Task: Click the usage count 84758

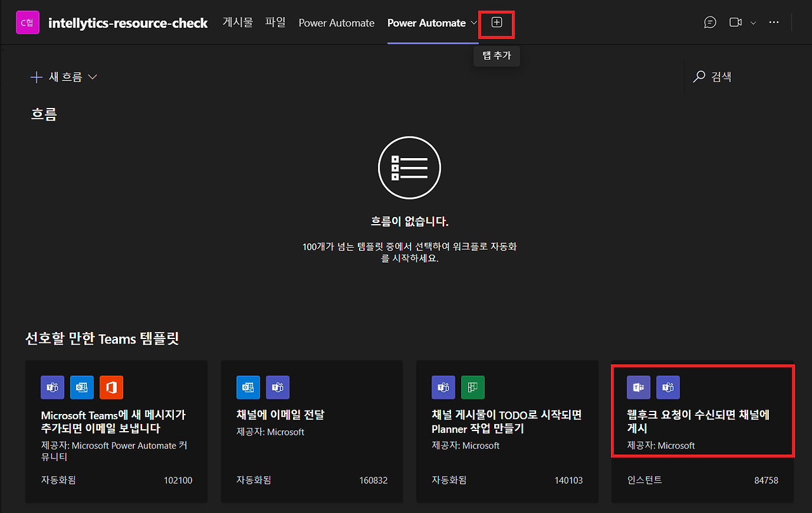Action: coord(766,480)
